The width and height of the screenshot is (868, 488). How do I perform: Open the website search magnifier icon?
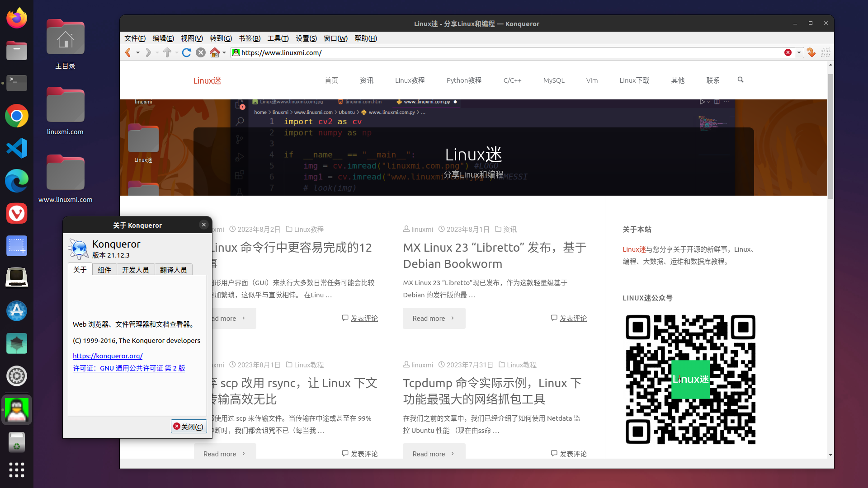point(741,80)
